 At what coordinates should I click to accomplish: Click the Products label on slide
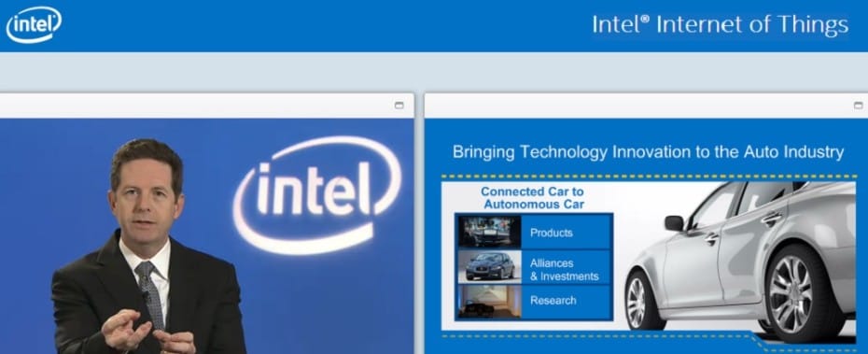coord(551,233)
